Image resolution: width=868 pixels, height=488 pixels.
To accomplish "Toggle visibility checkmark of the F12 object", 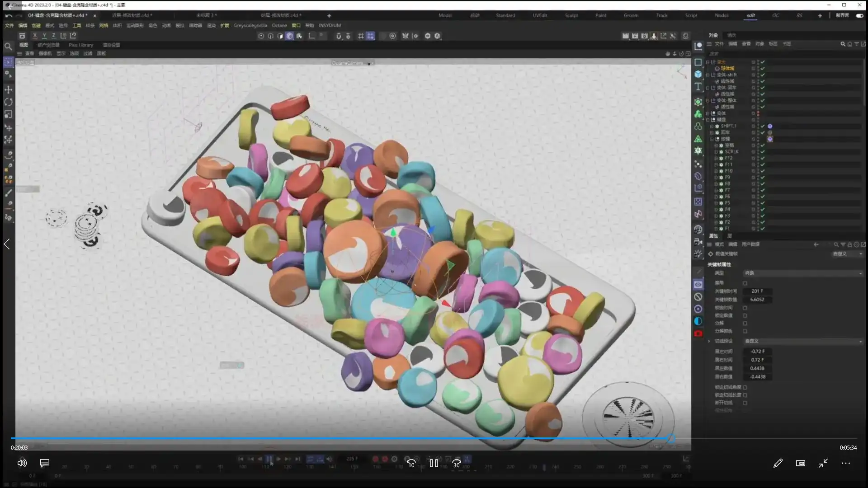I will tap(763, 158).
